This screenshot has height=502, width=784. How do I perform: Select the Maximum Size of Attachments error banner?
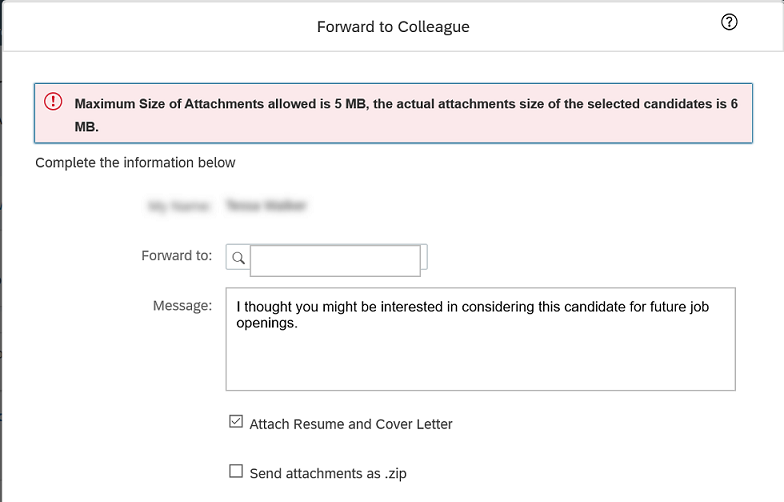point(394,114)
